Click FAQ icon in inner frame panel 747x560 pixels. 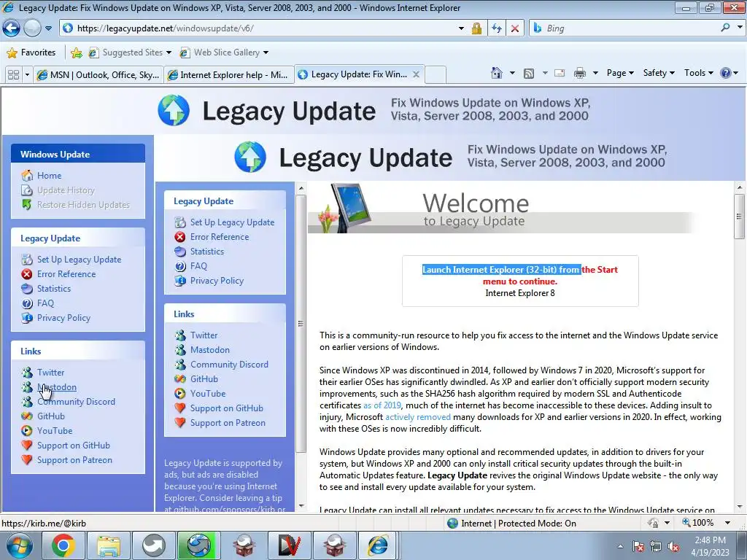point(180,266)
